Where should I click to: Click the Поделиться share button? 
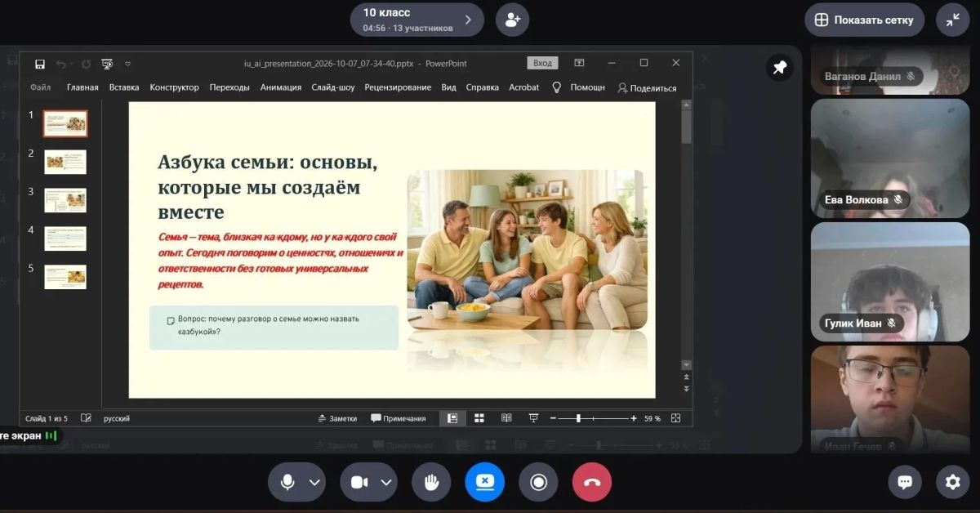click(647, 88)
